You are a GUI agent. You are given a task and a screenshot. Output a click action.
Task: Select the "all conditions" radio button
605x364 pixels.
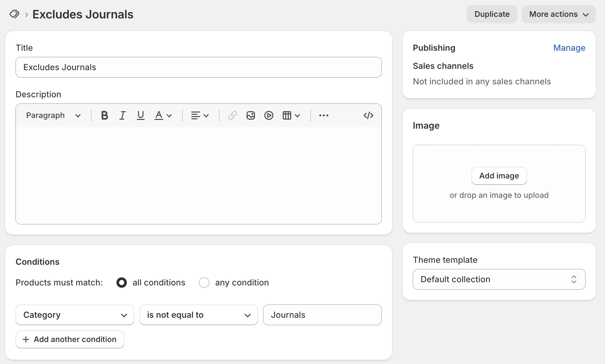pyautogui.click(x=122, y=283)
